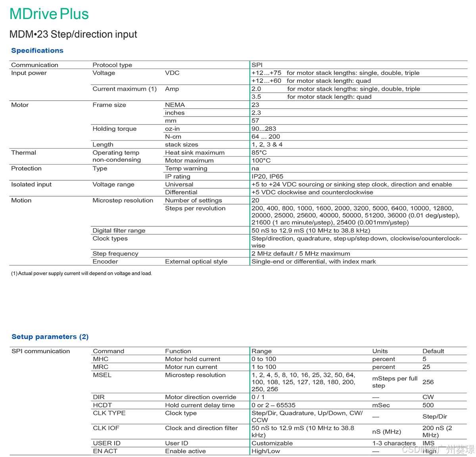Select the "Digital filter range" cell
The image size is (476, 457).
pyautogui.click(x=119, y=231)
